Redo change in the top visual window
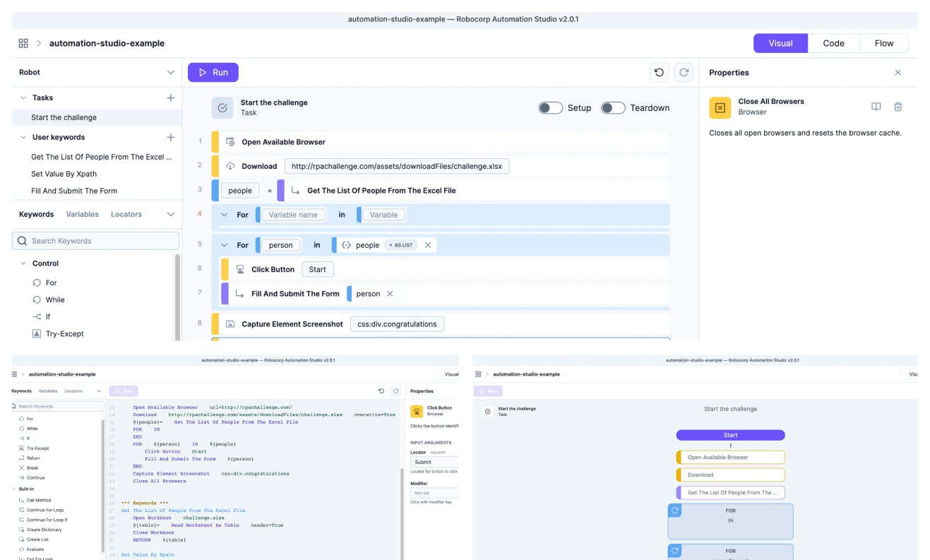Viewport: 930px width, 560px height. click(x=683, y=72)
